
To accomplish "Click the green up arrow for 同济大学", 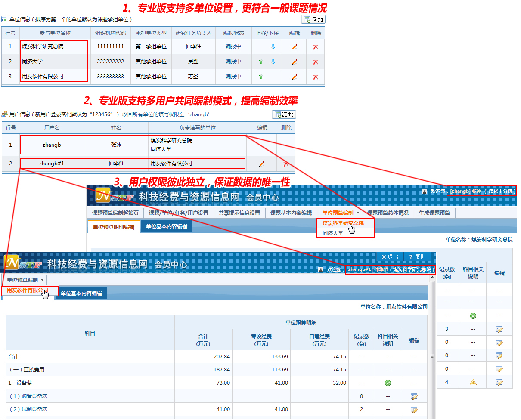I will point(260,62).
